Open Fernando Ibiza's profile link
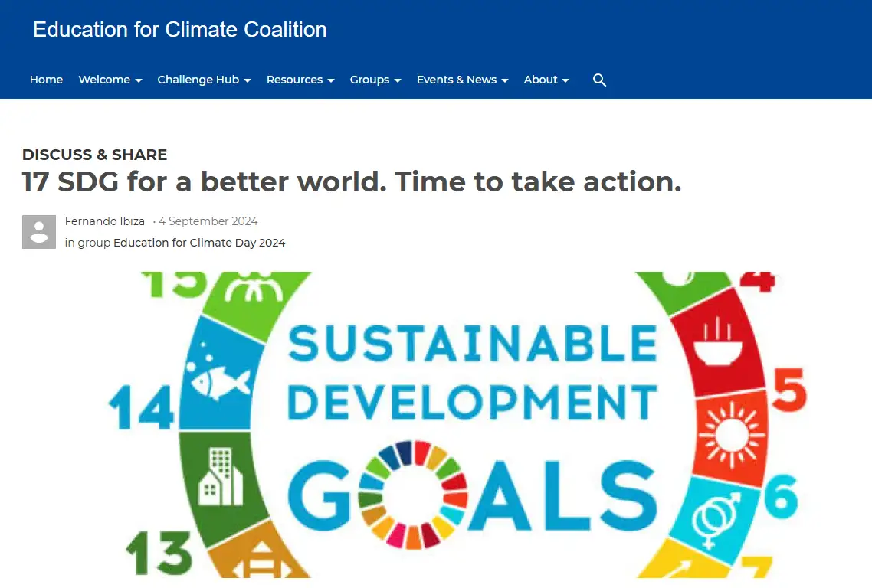Screen dimensions: 872x588 [x=105, y=221]
